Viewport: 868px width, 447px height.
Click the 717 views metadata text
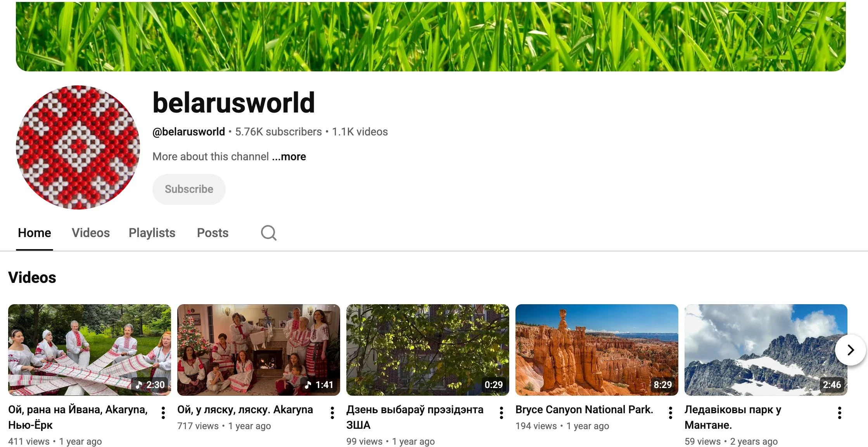point(198,426)
